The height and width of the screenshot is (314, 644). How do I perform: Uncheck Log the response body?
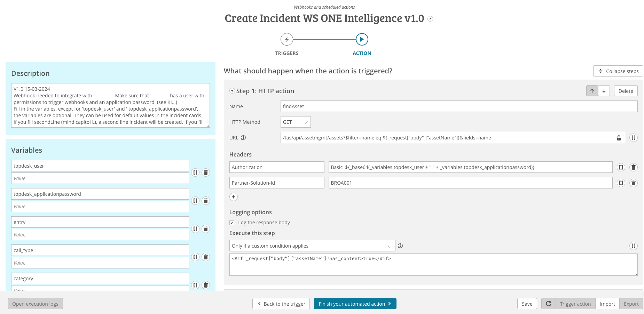(x=232, y=223)
